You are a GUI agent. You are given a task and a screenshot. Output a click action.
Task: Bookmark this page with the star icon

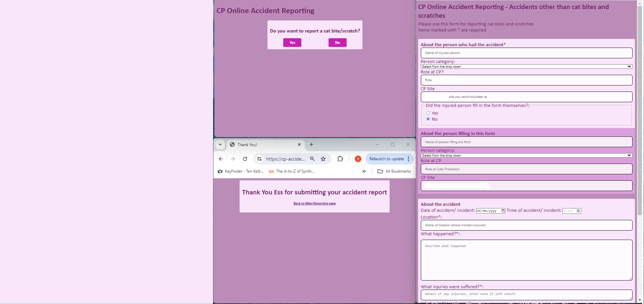pyautogui.click(x=323, y=159)
